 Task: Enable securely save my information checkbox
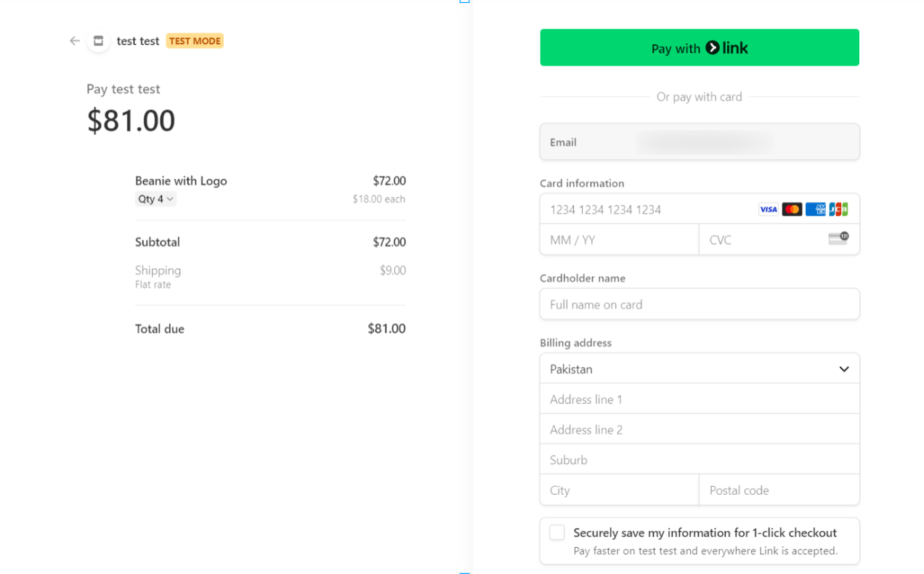click(x=557, y=533)
